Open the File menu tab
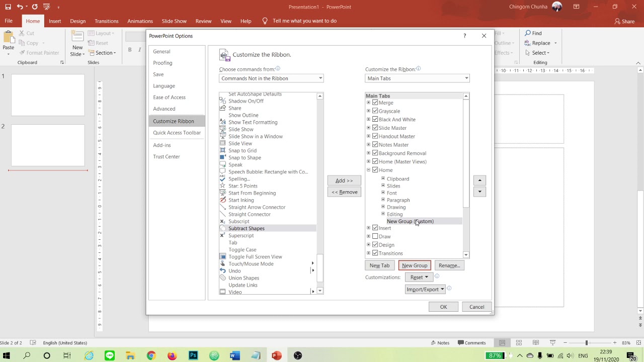 point(9,21)
